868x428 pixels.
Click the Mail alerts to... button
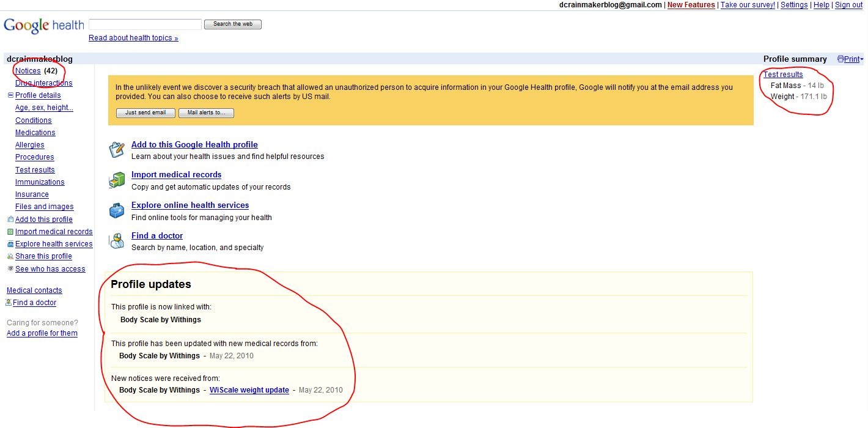(206, 113)
